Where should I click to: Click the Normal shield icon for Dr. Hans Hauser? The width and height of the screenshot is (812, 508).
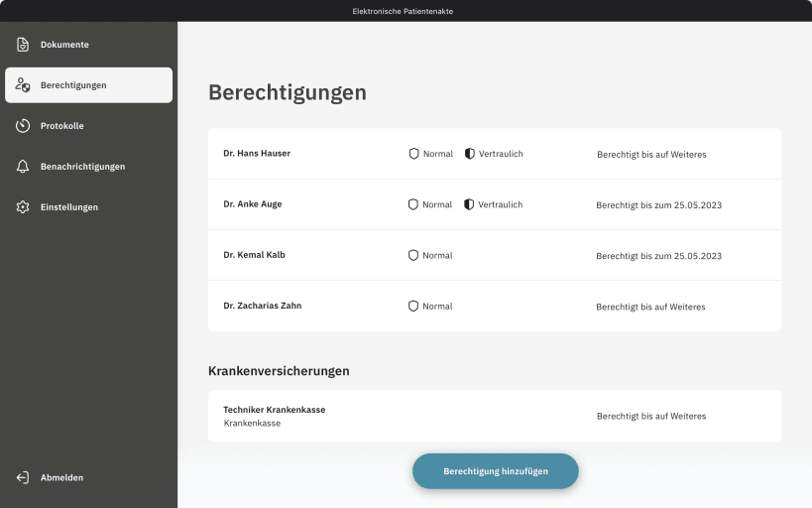413,154
